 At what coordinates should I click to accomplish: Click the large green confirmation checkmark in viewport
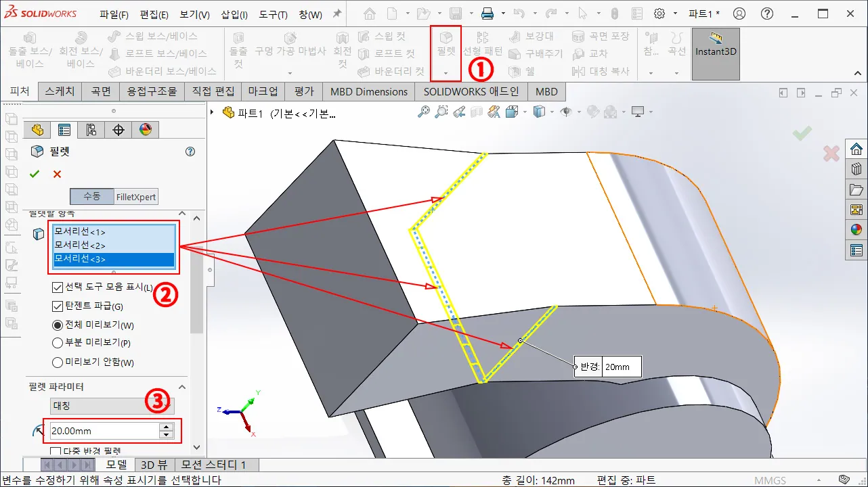(802, 133)
